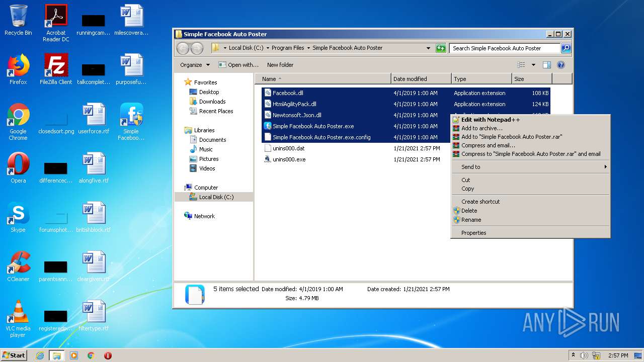Image resolution: width=644 pixels, height=362 pixels.
Task: Show hidden system tray icons
Action: point(573,355)
